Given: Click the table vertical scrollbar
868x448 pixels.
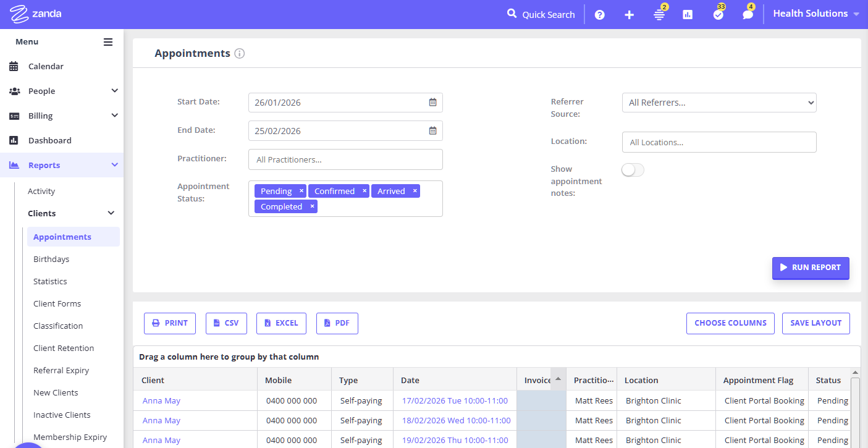Looking at the screenshot, I should [855, 408].
